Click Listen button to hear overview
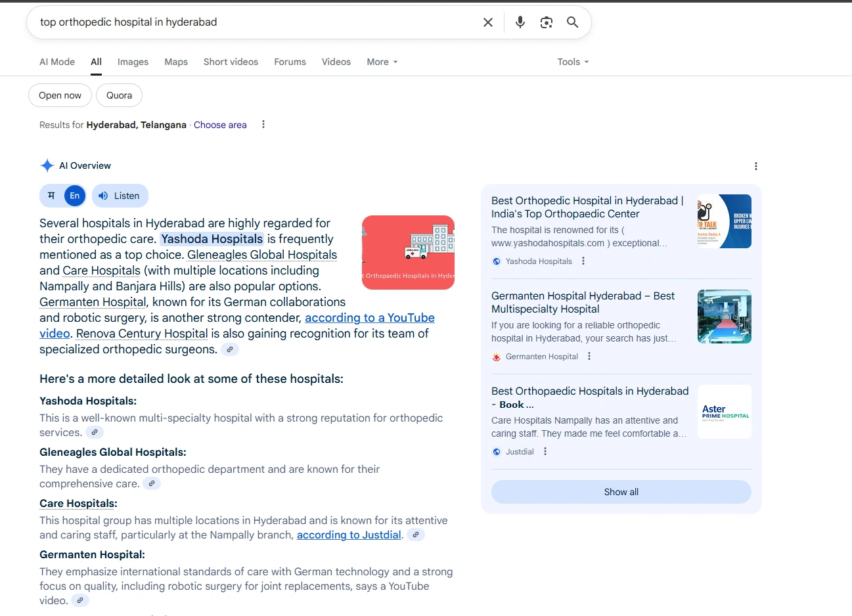 (x=120, y=196)
